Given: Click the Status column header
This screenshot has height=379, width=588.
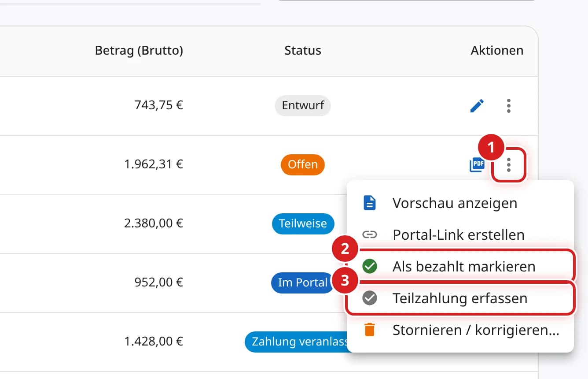Looking at the screenshot, I should click(x=303, y=51).
